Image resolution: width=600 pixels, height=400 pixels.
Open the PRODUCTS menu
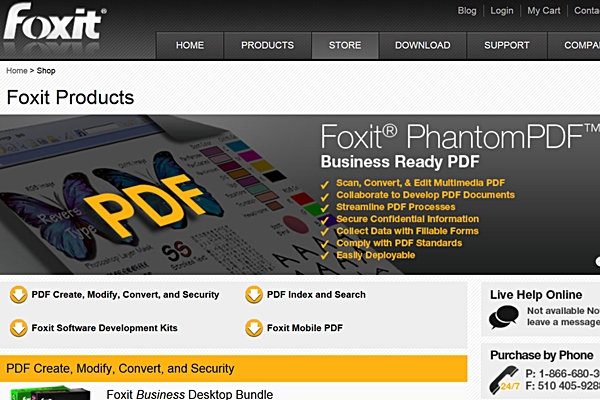(x=267, y=45)
